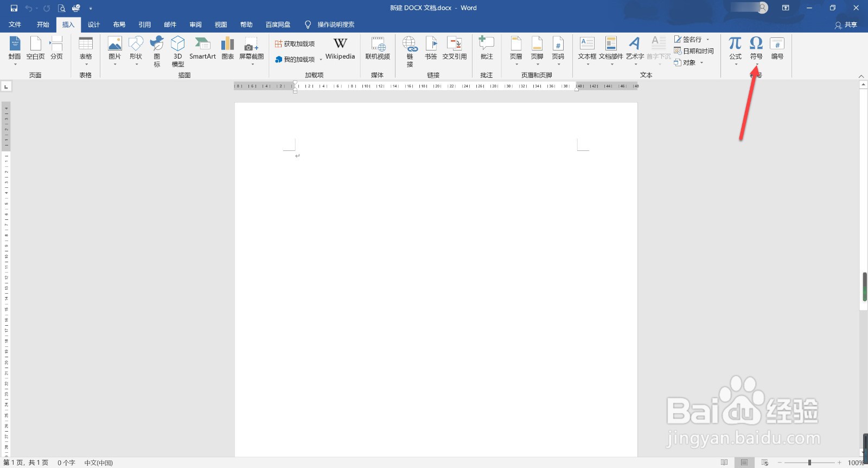Viewport: 868px width, 468px height.
Task: Insert a cover page (封面)
Action: tap(15, 50)
